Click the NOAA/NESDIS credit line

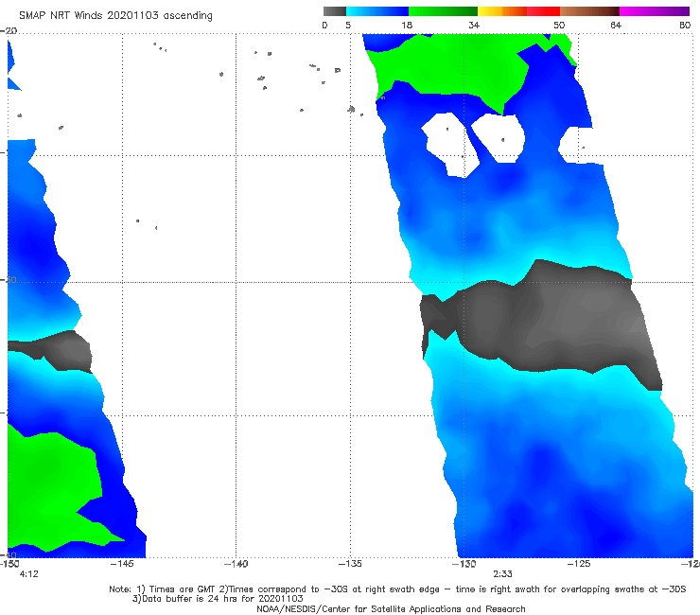[x=391, y=609]
